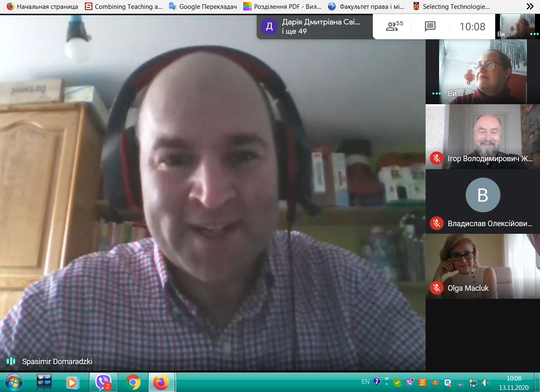Click muted microphone icon for Olga Macluk
This screenshot has height=392, width=540.
click(x=437, y=288)
